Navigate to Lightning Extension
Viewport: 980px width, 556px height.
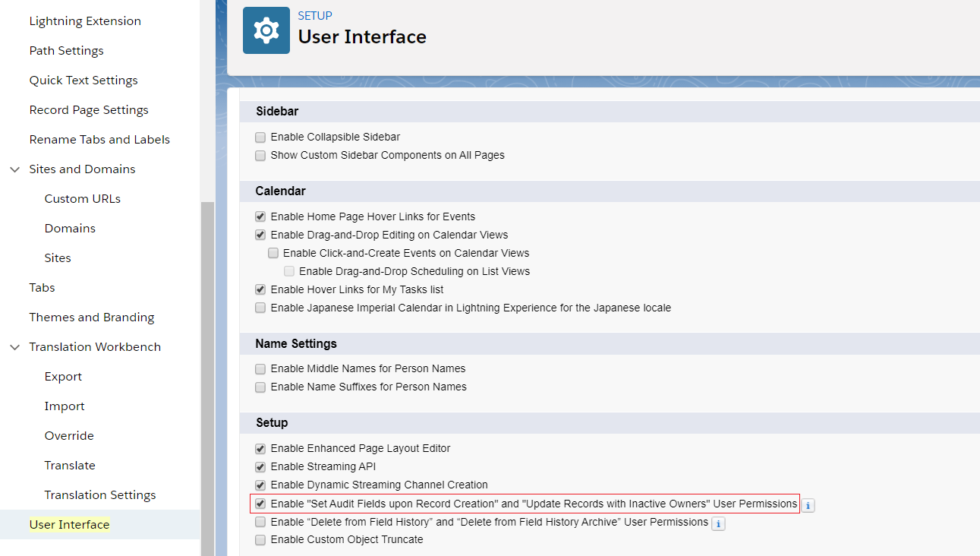(x=85, y=21)
